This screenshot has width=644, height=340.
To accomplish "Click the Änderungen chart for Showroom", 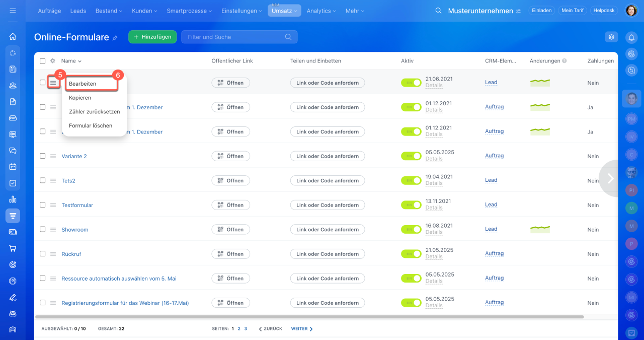I will 540,229.
